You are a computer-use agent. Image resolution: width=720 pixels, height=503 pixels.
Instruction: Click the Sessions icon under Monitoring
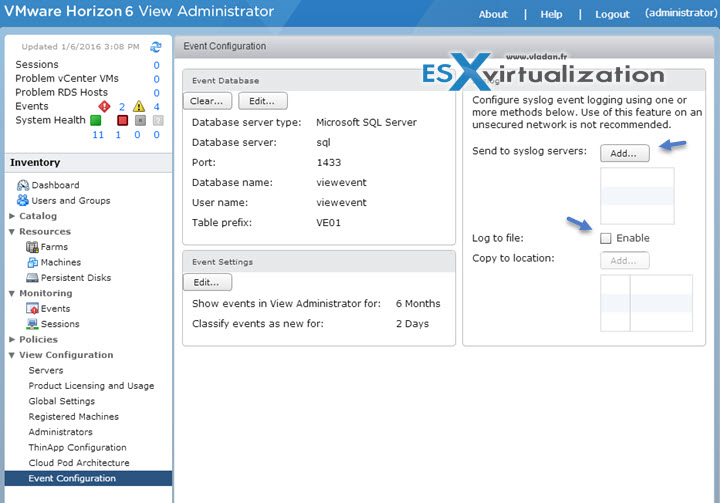tap(32, 324)
